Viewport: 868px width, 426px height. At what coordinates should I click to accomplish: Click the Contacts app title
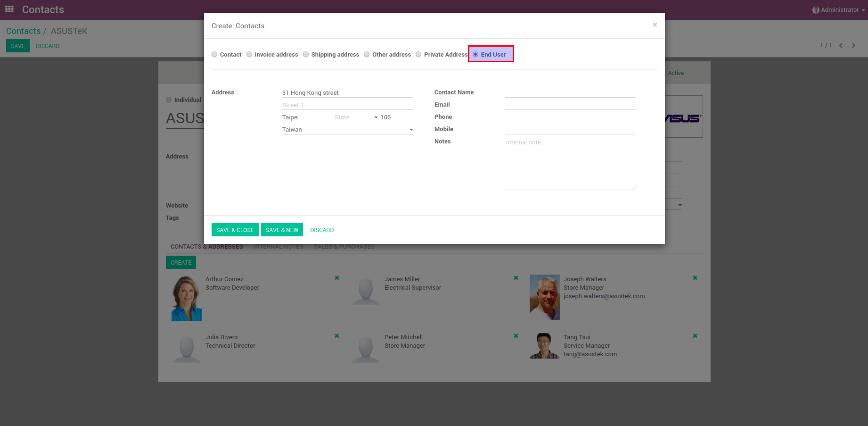click(43, 9)
